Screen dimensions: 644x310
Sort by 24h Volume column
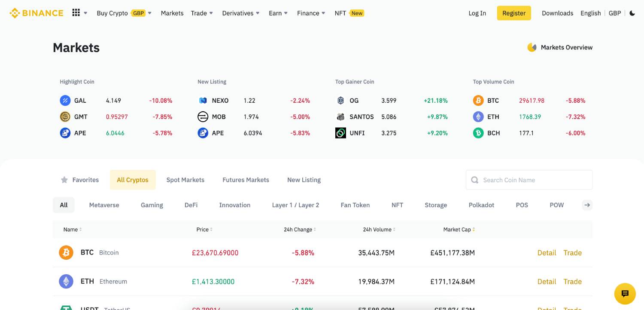[x=379, y=230]
